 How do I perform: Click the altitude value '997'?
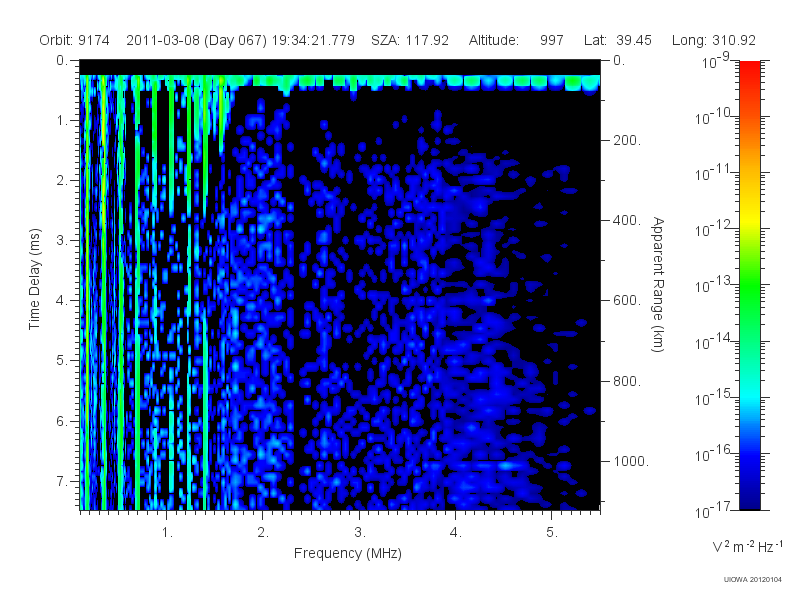point(552,40)
